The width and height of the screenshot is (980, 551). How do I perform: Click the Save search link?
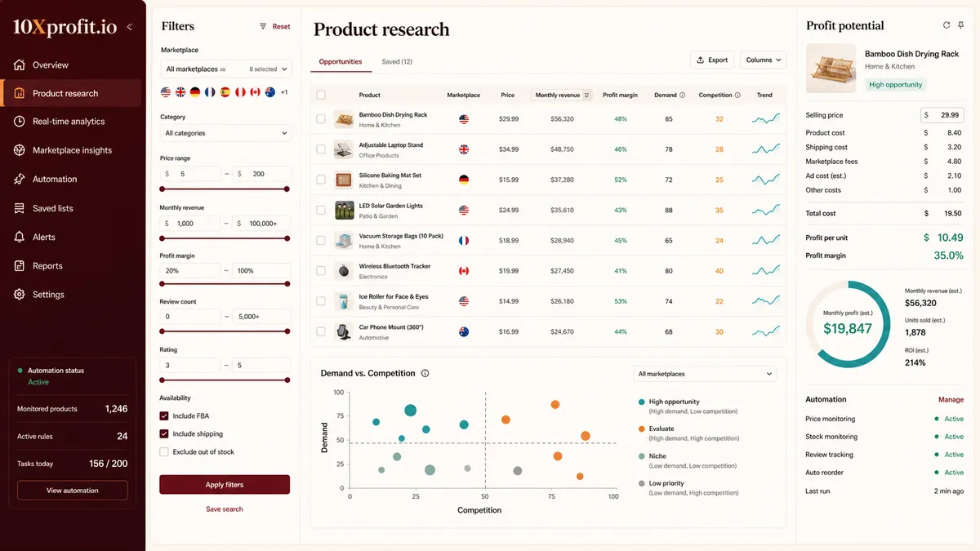(x=225, y=509)
